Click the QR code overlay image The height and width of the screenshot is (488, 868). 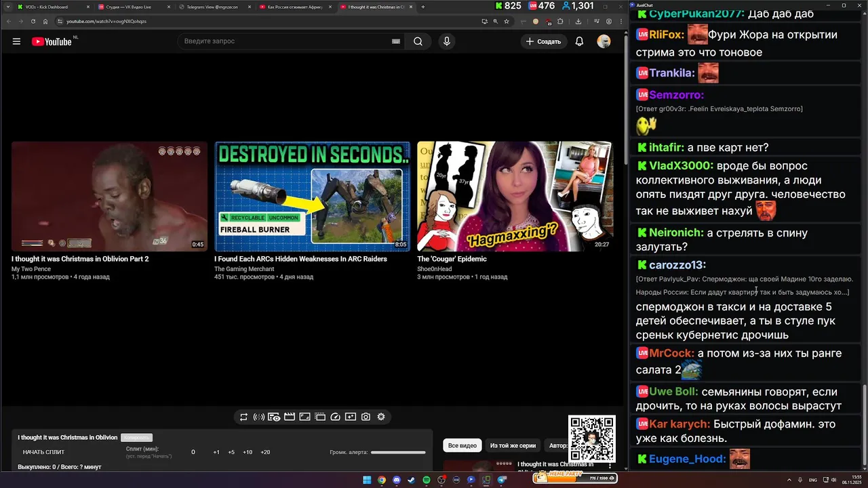592,439
